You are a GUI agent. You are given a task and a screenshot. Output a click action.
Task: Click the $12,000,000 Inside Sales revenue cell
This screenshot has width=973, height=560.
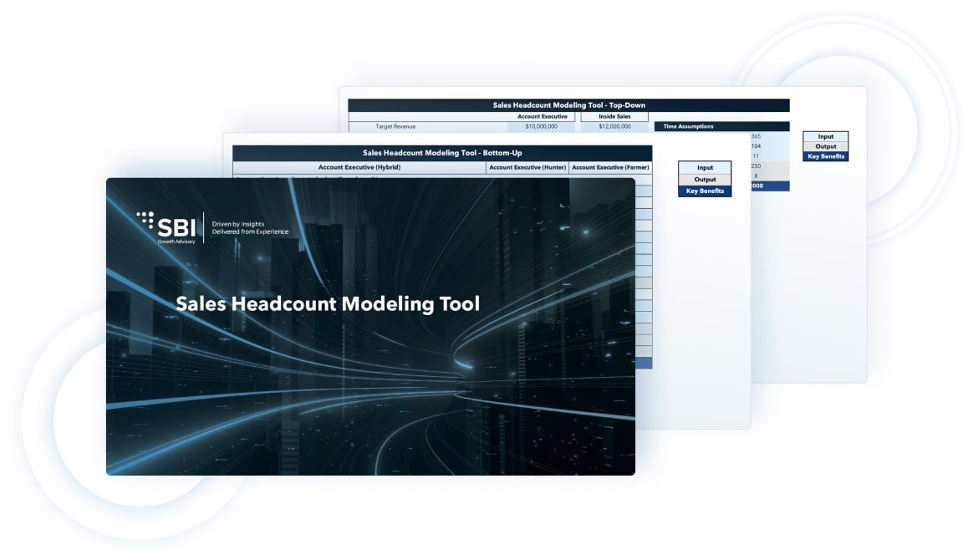pos(614,127)
